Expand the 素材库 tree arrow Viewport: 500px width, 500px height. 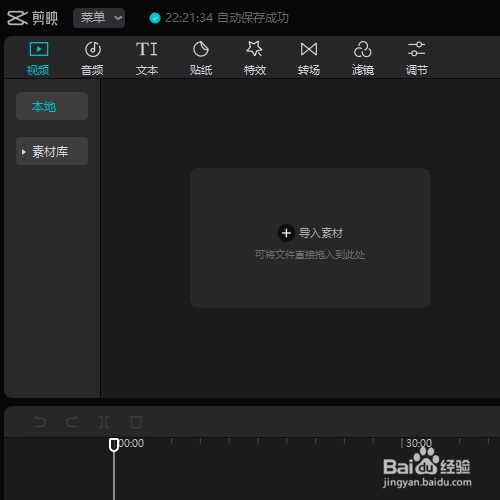23,152
